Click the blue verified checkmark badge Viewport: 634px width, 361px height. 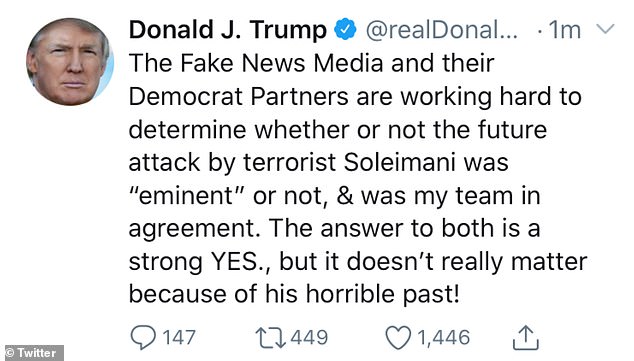click(345, 29)
